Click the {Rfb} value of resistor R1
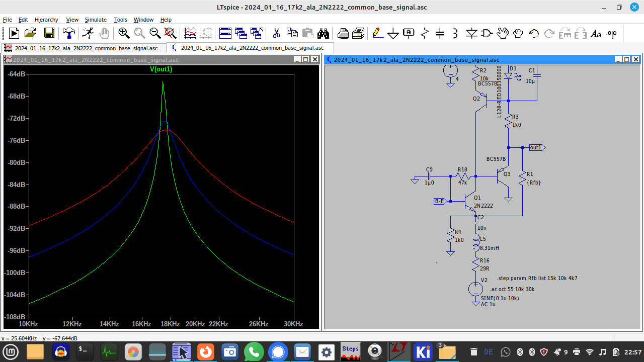 [534, 183]
